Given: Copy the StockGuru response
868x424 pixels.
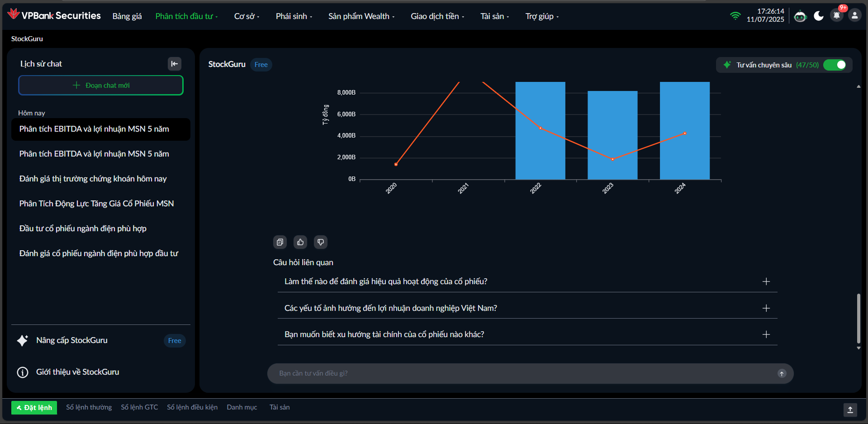Looking at the screenshot, I should pos(280,242).
